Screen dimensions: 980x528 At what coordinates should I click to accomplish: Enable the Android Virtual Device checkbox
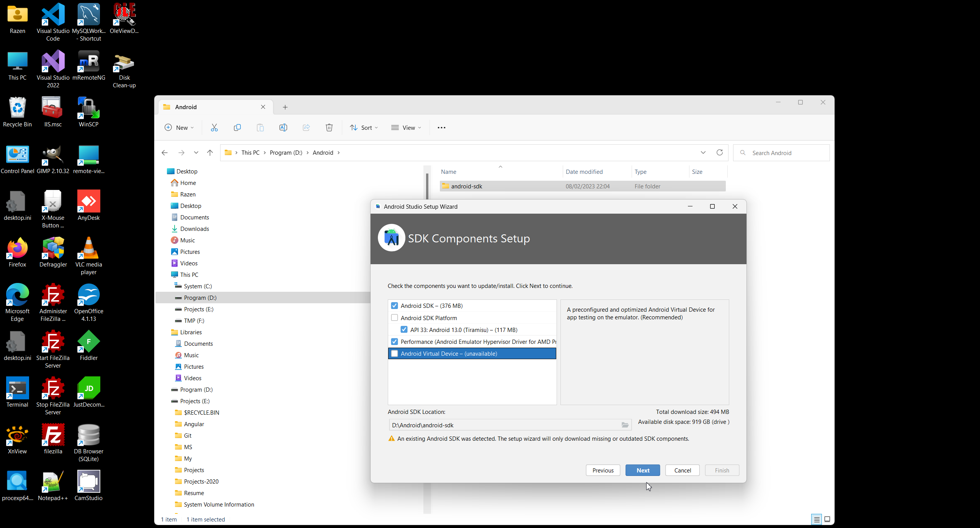tap(394, 353)
